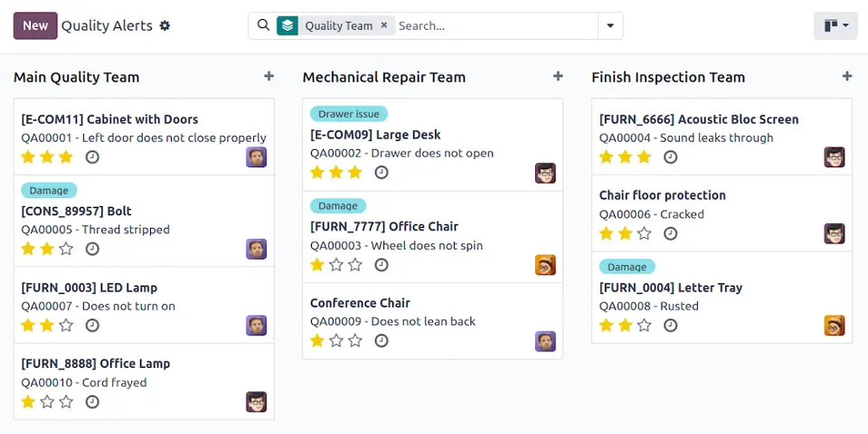Add a card to Finish Inspection Team column
Viewport: 868px width, 434px height.
pos(846,77)
